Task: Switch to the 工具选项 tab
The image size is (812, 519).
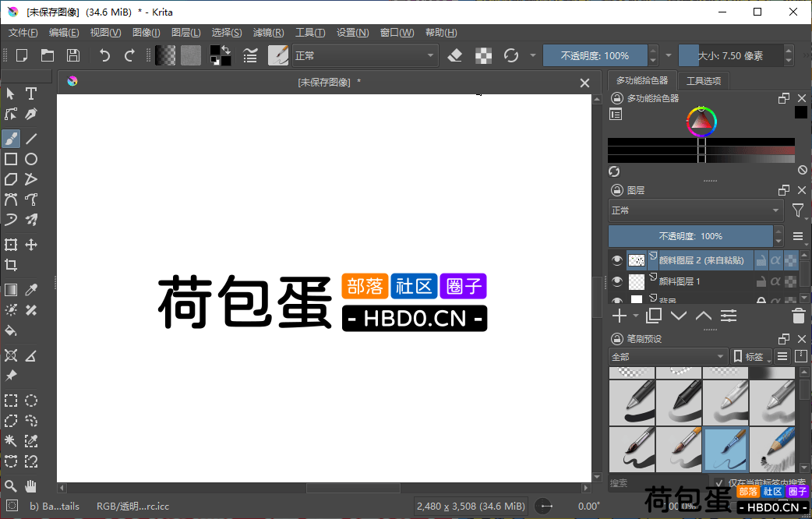Action: pyautogui.click(x=704, y=81)
